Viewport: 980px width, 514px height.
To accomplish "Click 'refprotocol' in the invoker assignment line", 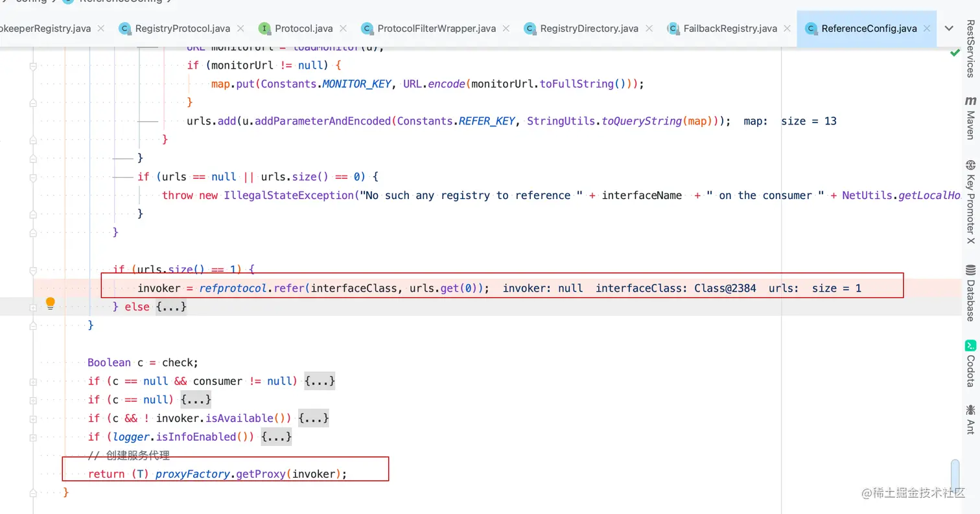I will (x=233, y=288).
